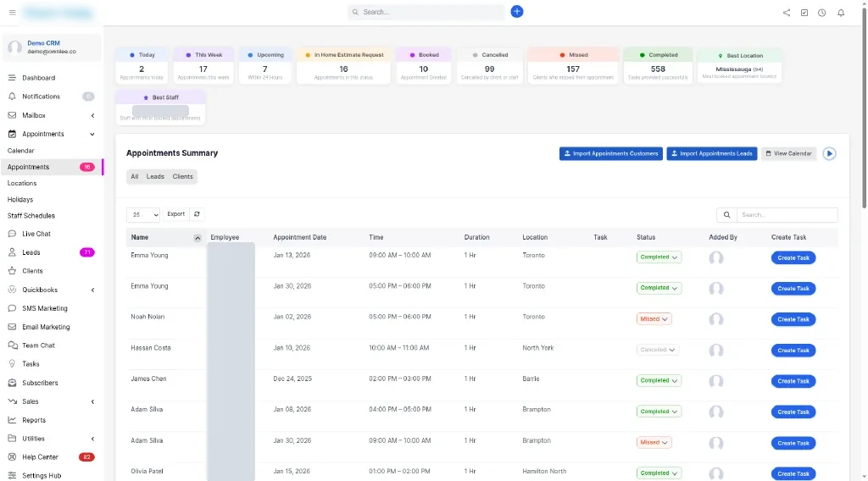This screenshot has width=868, height=481.
Task: Open Cancelled status dropdown for Hassan Costa
Action: coord(657,350)
